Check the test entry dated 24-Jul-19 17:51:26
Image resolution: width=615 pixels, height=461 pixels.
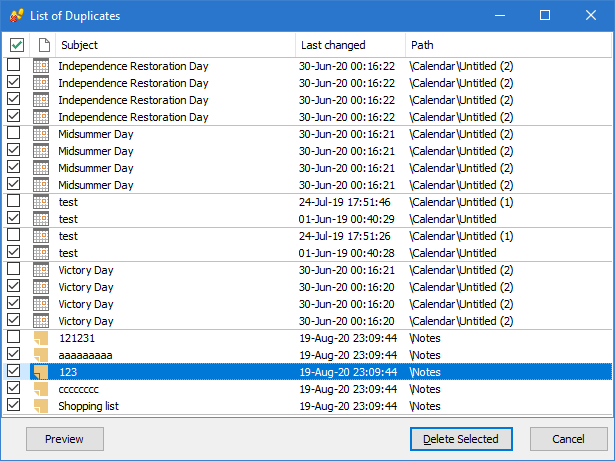pyautogui.click(x=14, y=236)
